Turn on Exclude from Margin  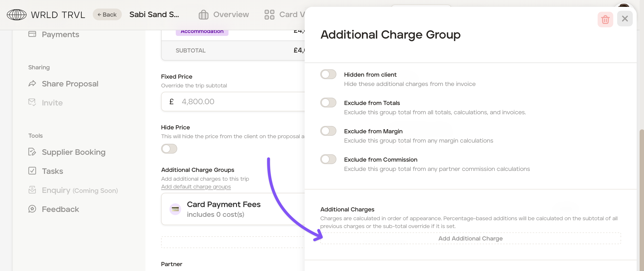pyautogui.click(x=328, y=131)
